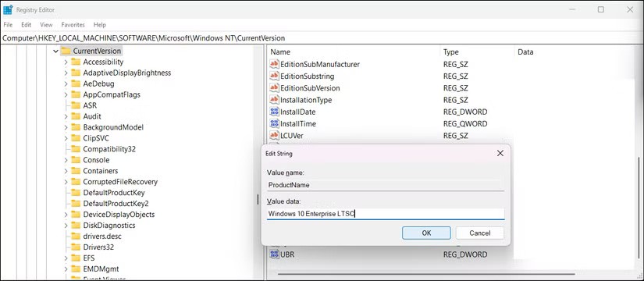
Task: Cancel the Edit String dialog
Action: [480, 233]
